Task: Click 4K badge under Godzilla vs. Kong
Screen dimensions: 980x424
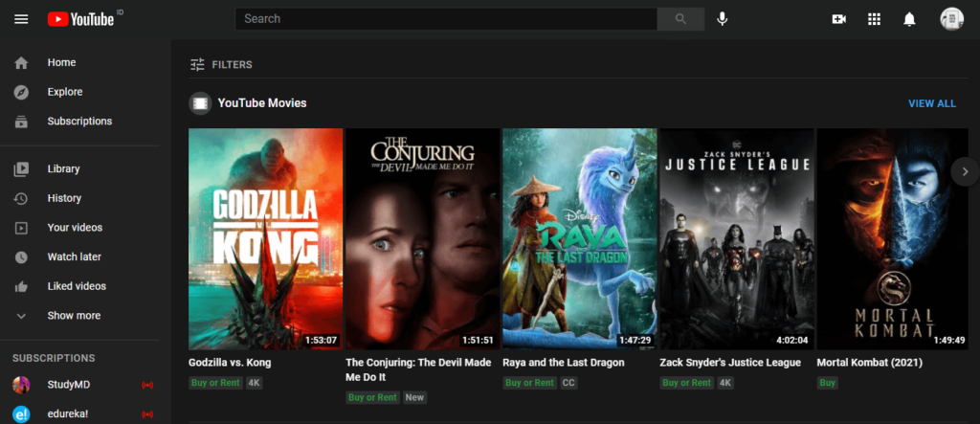Action: [254, 383]
